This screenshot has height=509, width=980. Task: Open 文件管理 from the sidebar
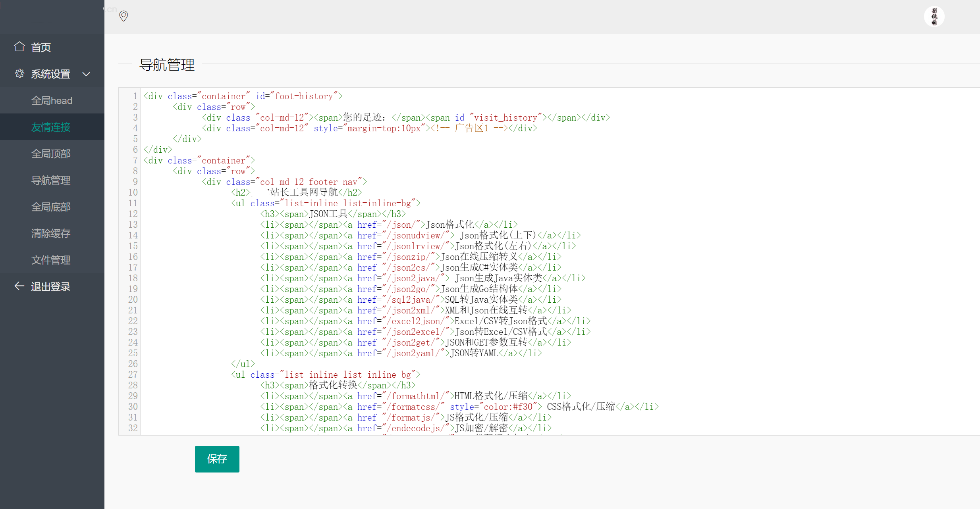(52, 260)
